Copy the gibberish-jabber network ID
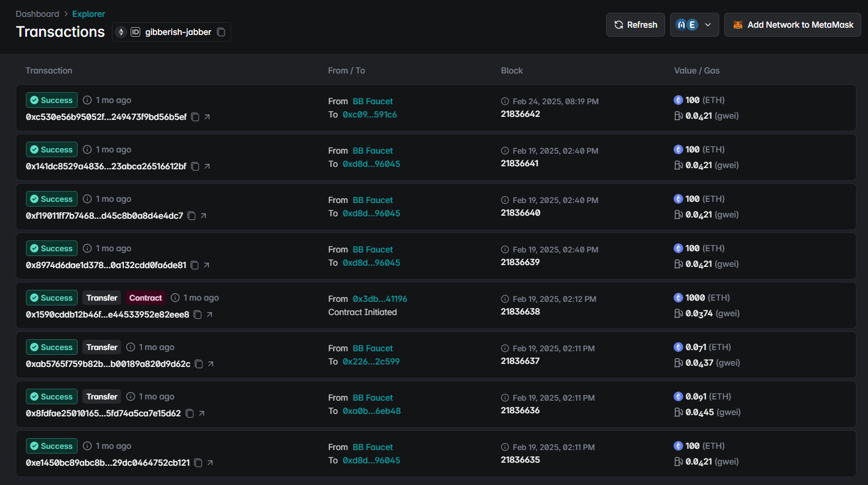 click(x=221, y=32)
